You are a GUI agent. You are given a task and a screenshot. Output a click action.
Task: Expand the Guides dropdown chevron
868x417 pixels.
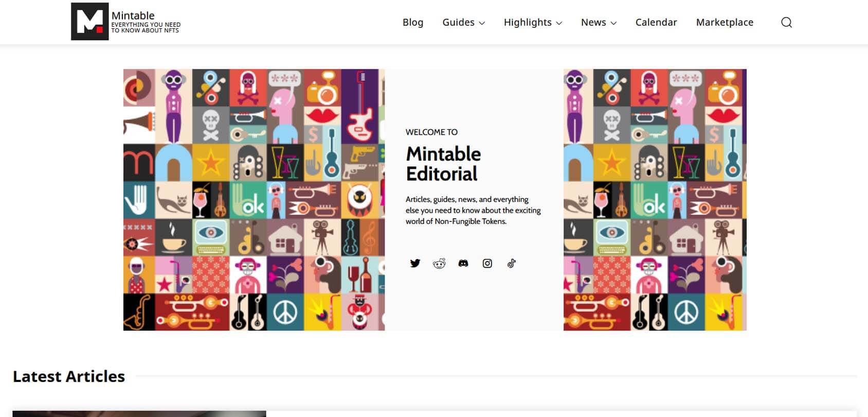coord(482,23)
